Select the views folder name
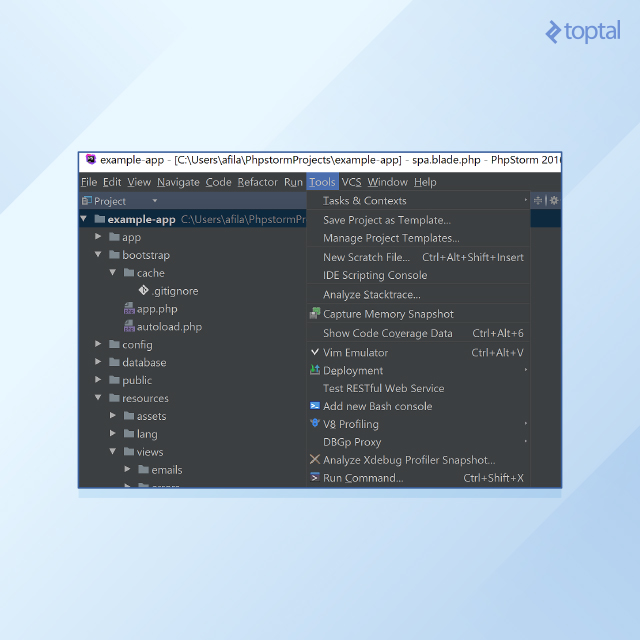This screenshot has width=640, height=640. click(150, 452)
